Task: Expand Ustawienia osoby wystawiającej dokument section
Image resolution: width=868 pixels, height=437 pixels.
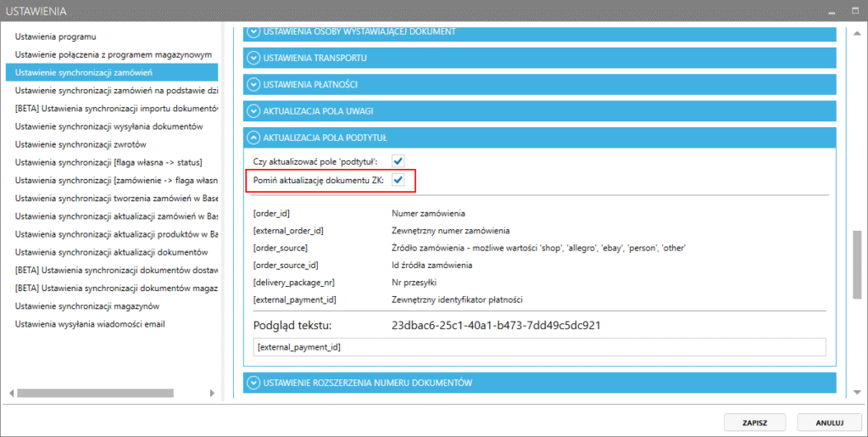Action: (x=253, y=32)
